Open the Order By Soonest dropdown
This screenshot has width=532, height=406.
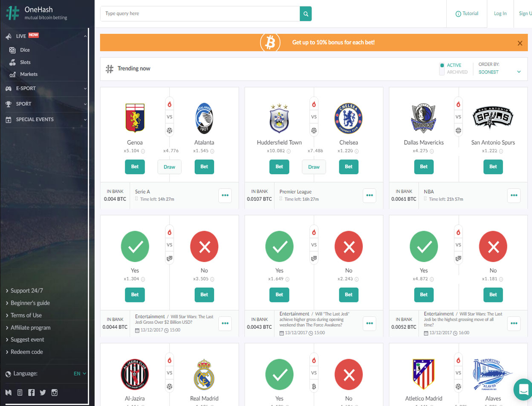500,72
